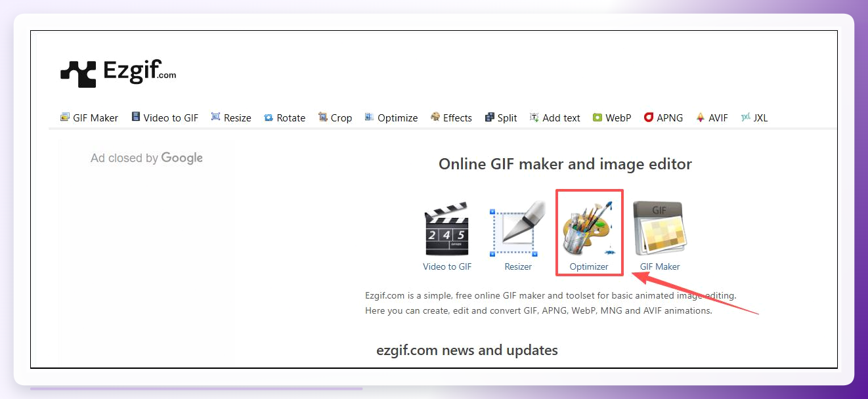Click the Resizer tool image
The width and height of the screenshot is (868, 399).
(x=518, y=228)
